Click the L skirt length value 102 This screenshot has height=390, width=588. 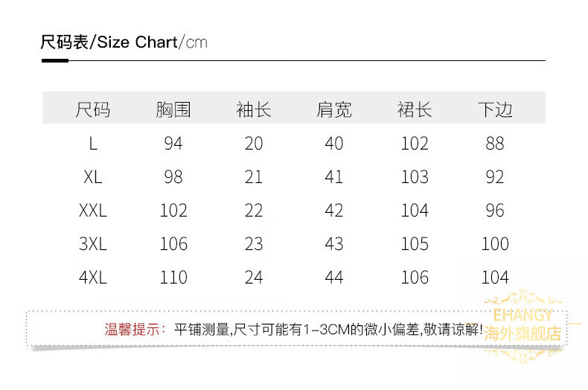[x=415, y=144]
